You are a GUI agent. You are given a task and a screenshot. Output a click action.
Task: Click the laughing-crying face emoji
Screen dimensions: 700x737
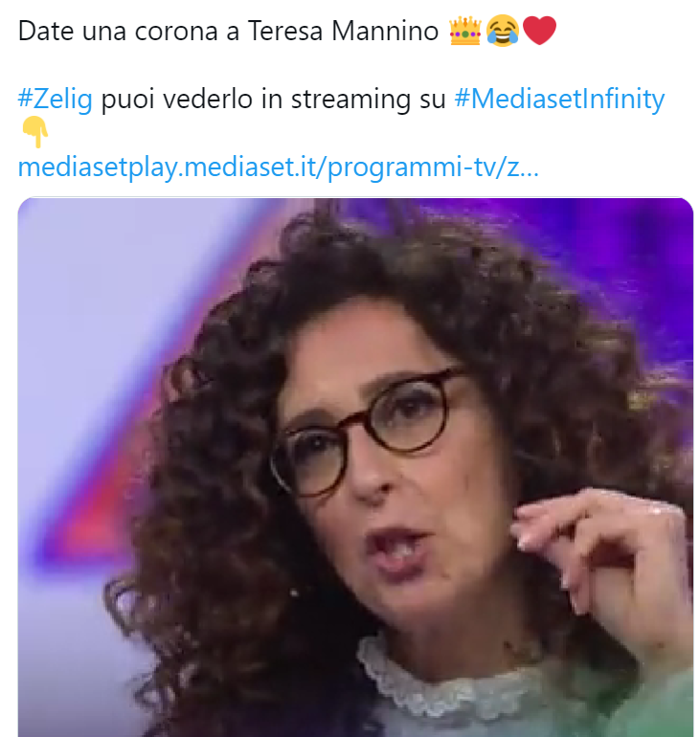pyautogui.click(x=503, y=31)
